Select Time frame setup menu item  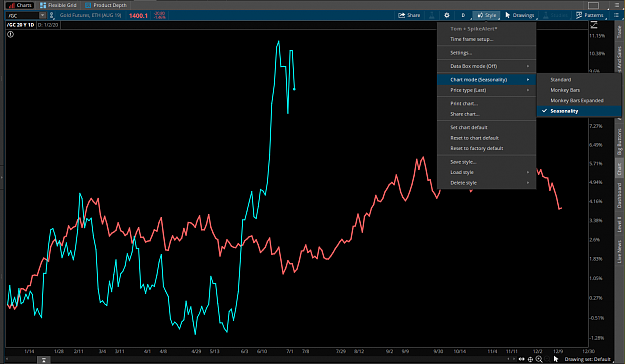coord(486,39)
